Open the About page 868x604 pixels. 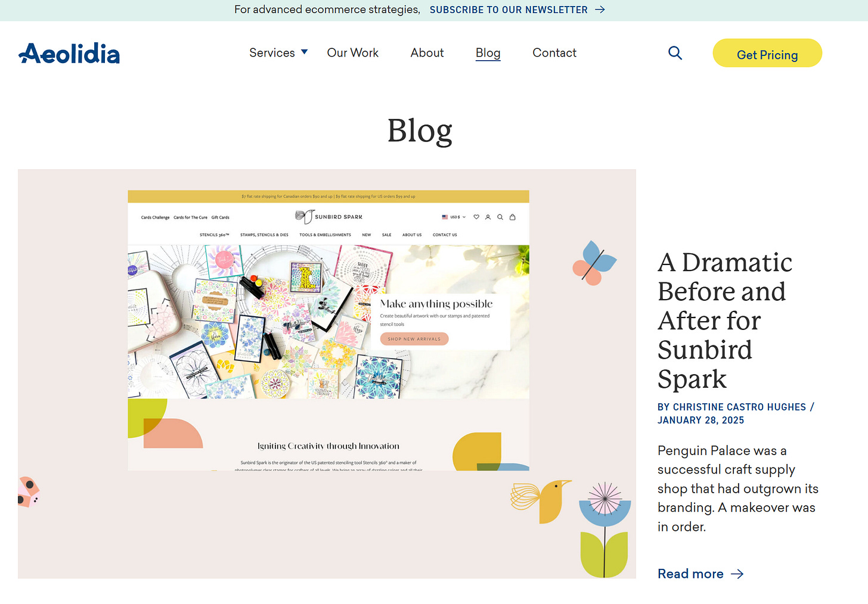[x=427, y=53]
